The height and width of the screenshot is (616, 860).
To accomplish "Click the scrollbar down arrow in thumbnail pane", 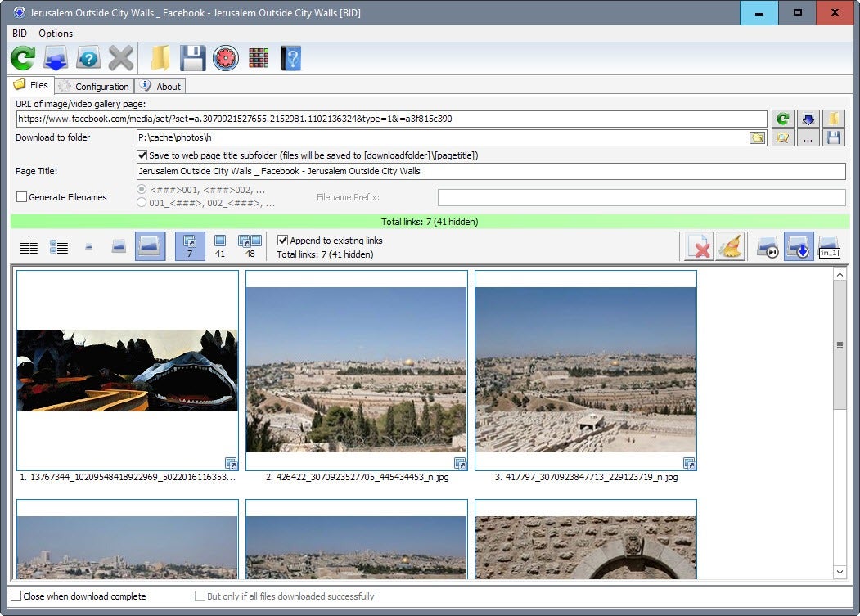I will [x=840, y=572].
